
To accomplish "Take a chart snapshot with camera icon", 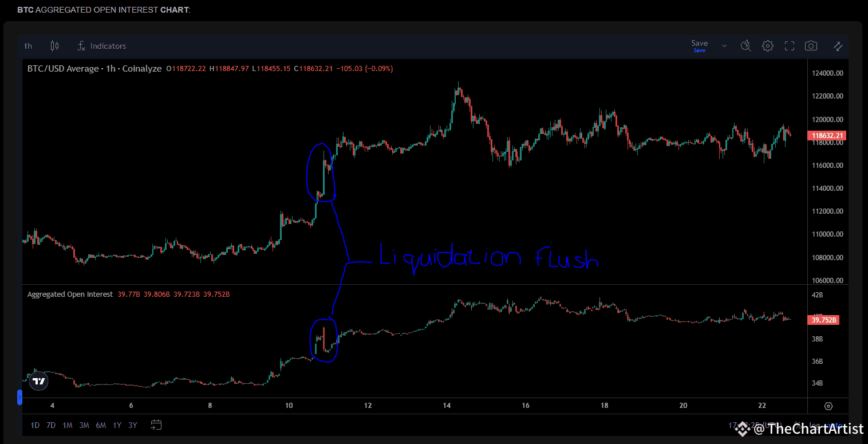I will pyautogui.click(x=811, y=46).
